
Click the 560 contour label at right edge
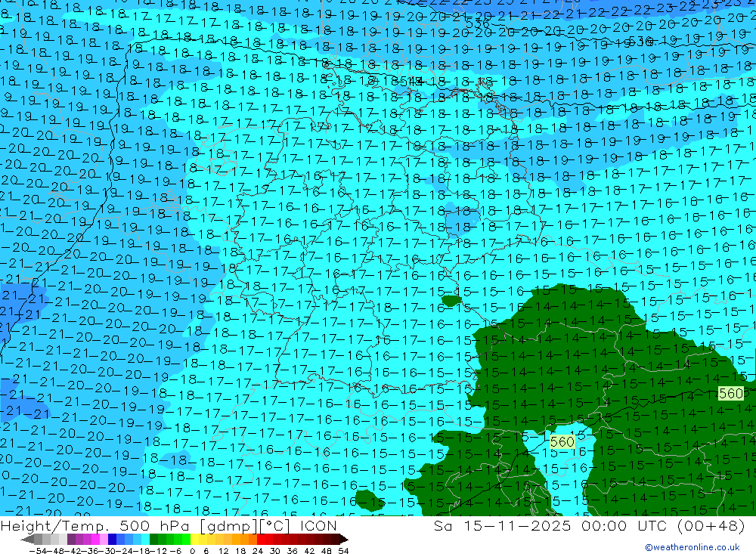[x=731, y=394]
